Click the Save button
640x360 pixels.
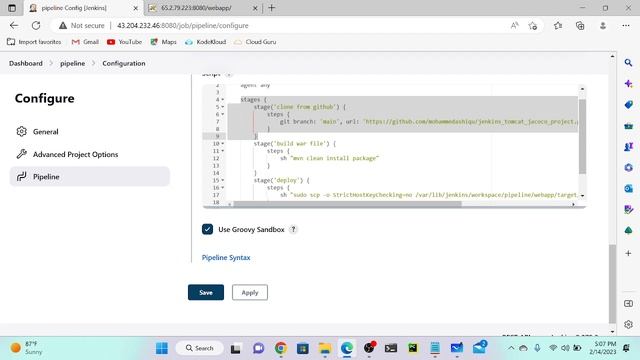[x=206, y=292]
